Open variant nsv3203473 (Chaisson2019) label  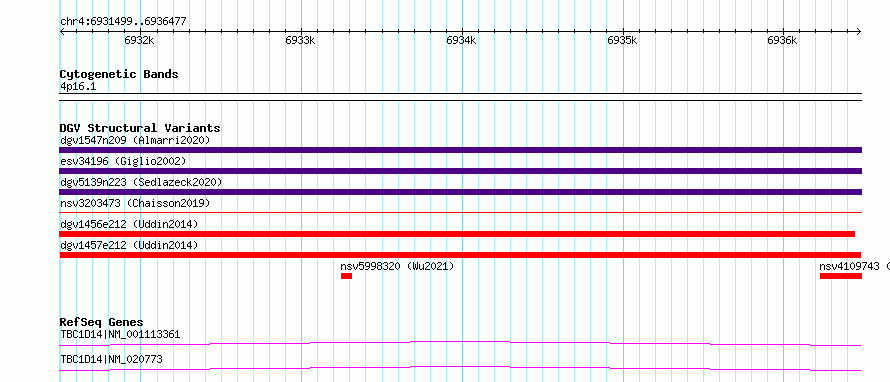(x=135, y=203)
